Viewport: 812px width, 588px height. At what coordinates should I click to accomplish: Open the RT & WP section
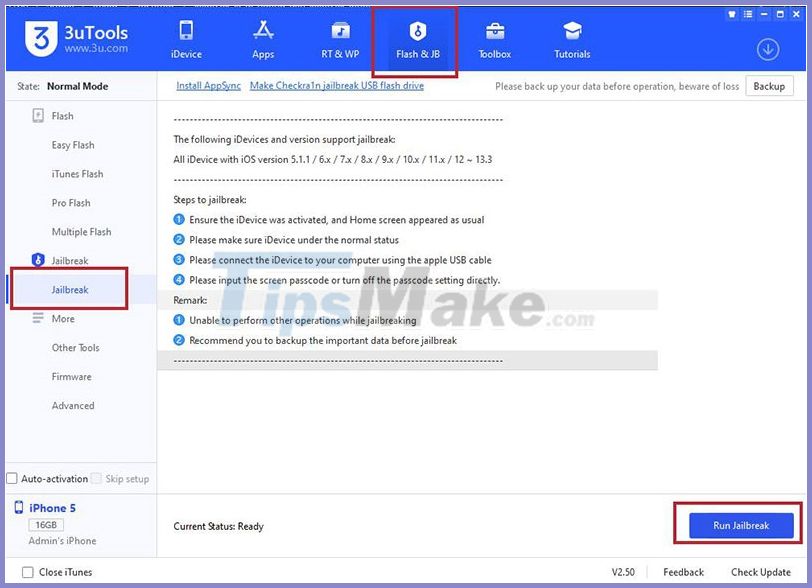coord(339,40)
